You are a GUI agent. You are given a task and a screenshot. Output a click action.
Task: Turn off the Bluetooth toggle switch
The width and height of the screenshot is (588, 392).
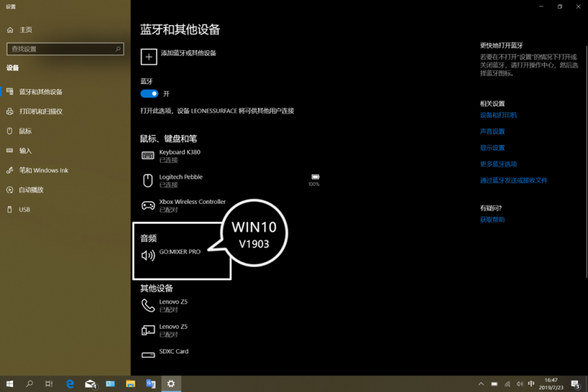point(149,93)
